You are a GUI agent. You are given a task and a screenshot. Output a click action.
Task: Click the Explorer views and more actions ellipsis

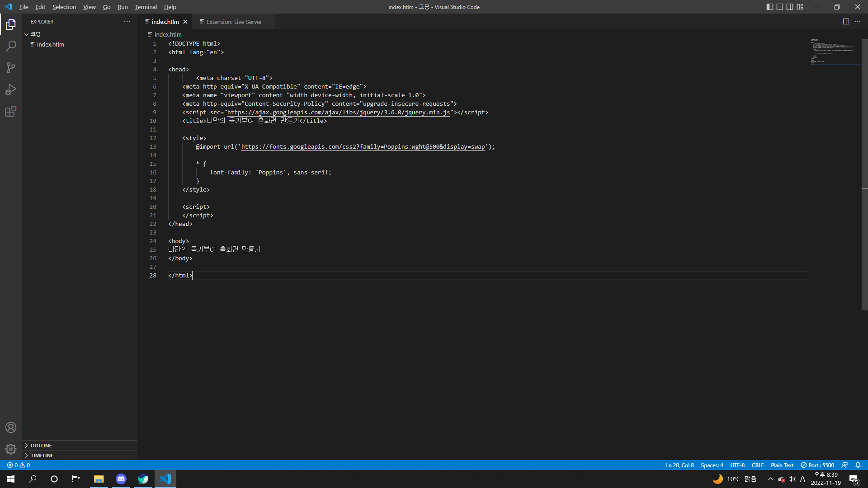tap(127, 22)
